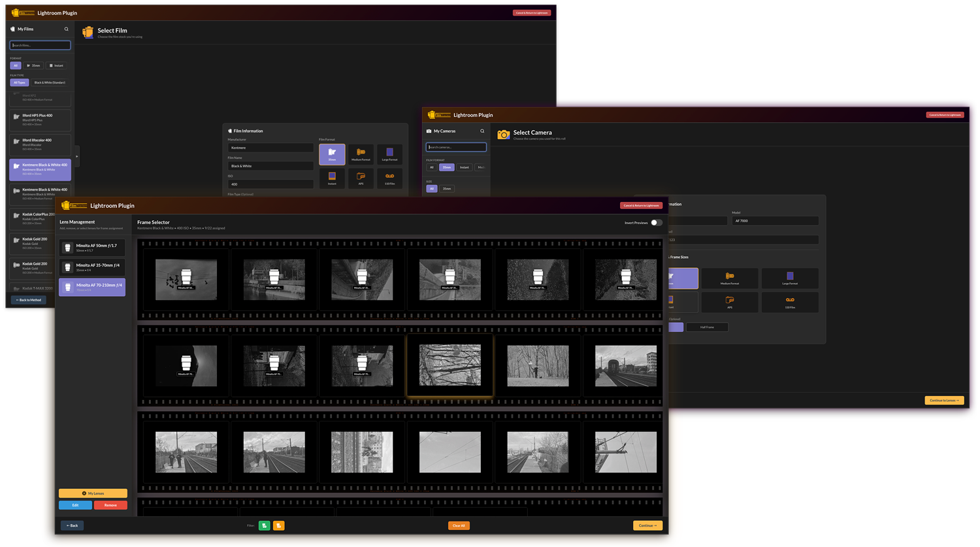Select the Medium Format icon in Film Information

(361, 154)
